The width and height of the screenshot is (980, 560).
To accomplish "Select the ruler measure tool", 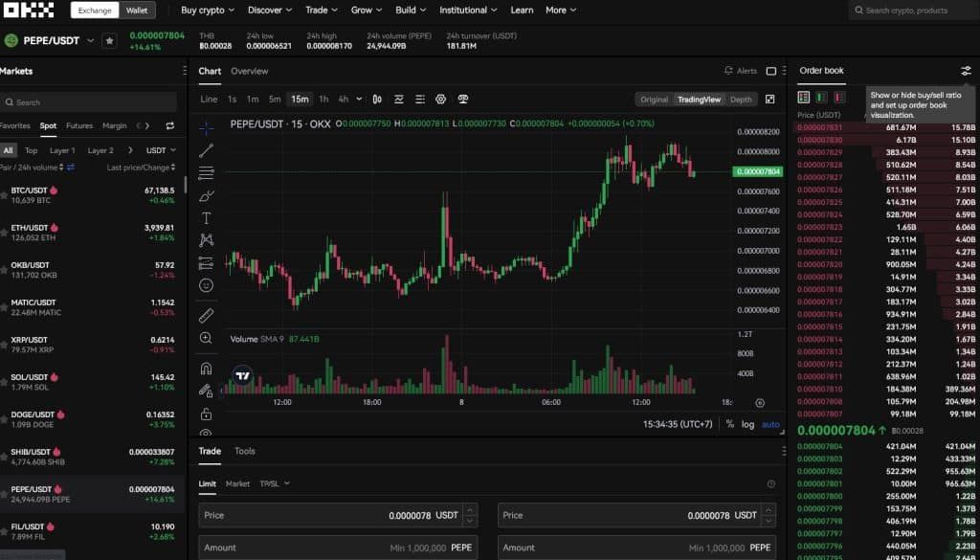I will [207, 316].
